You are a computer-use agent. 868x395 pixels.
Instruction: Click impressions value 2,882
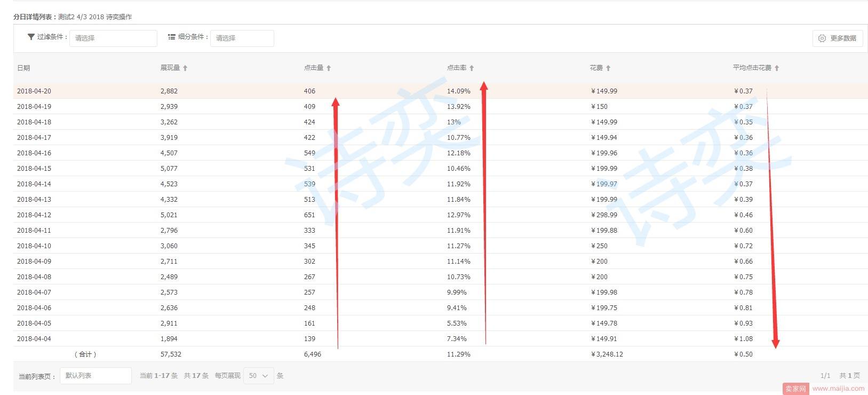pyautogui.click(x=169, y=91)
